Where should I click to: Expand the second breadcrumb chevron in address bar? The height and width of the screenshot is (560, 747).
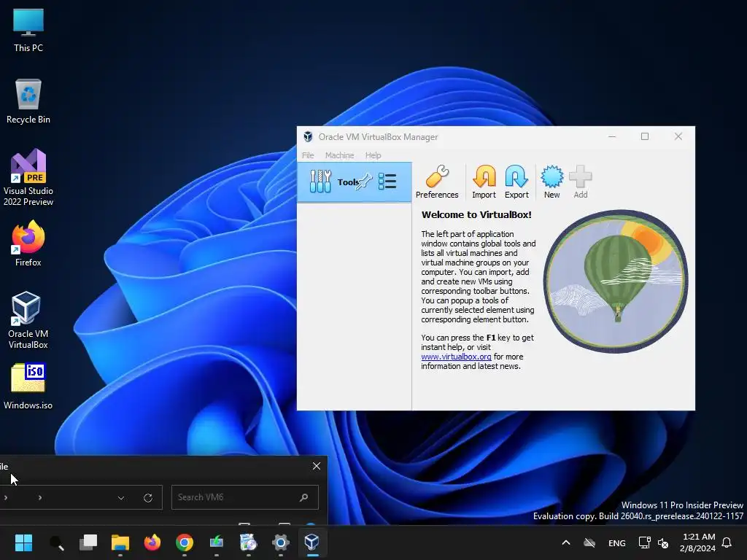click(x=40, y=497)
